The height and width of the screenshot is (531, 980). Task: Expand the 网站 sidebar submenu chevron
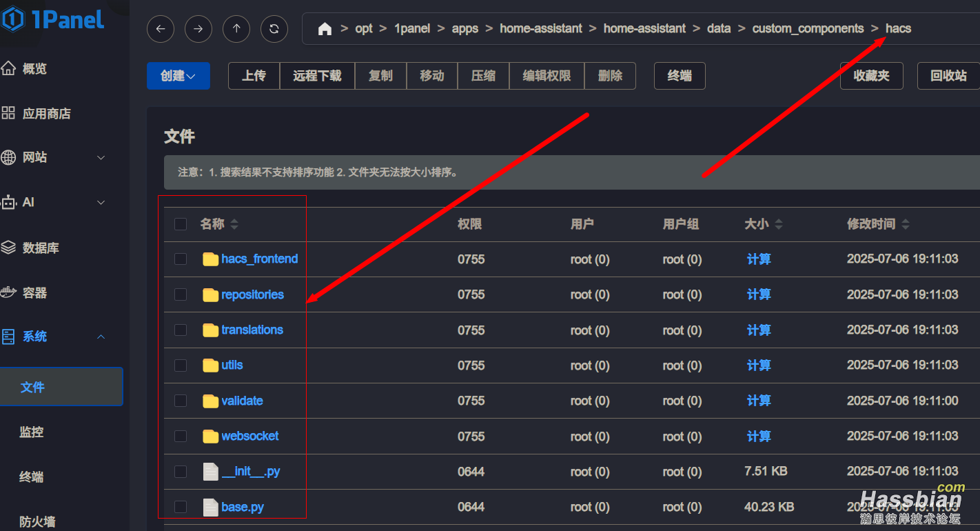(101, 157)
